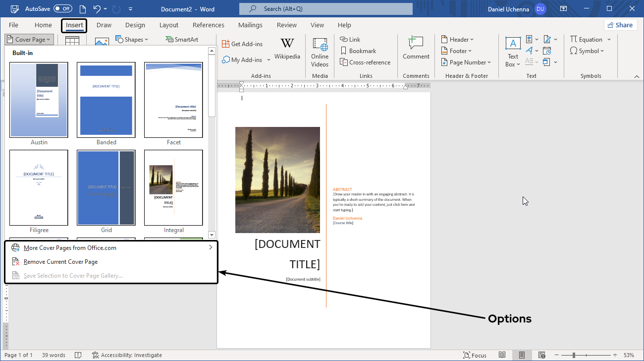
Task: Click the Accessibility: Investigate status icon
Action: point(96,355)
